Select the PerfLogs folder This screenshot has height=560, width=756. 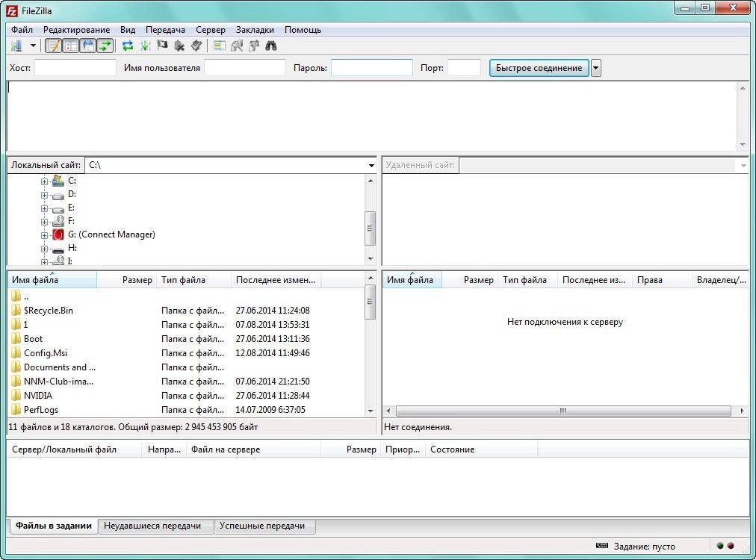pyautogui.click(x=41, y=410)
